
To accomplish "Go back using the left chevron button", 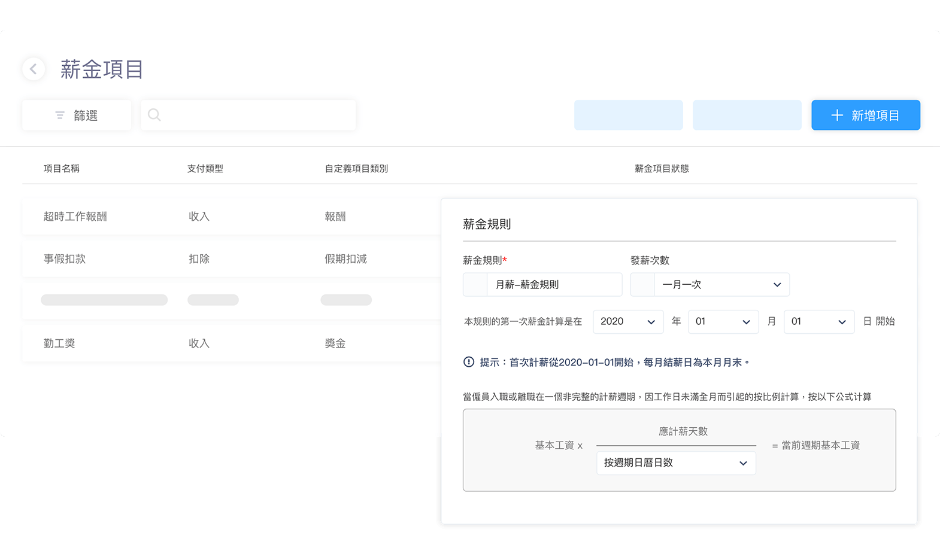I will [x=34, y=69].
